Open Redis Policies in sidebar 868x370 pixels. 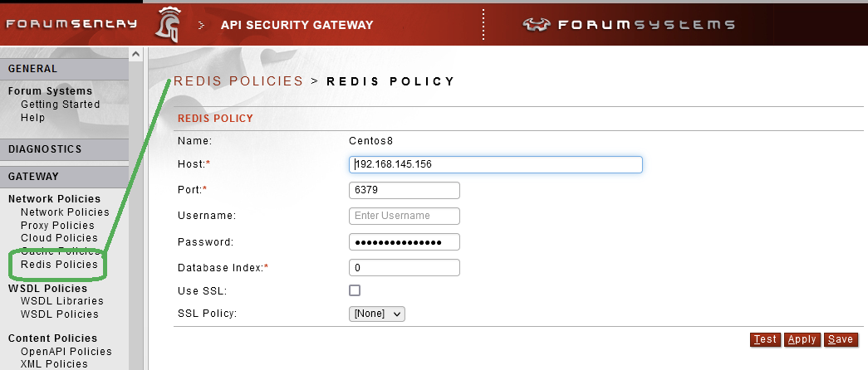tap(59, 265)
